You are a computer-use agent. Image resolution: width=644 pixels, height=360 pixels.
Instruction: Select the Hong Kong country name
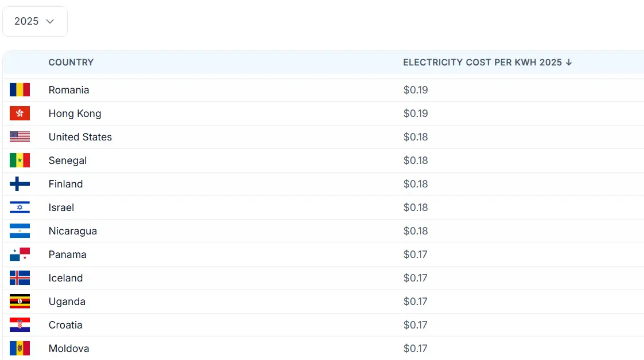click(75, 114)
